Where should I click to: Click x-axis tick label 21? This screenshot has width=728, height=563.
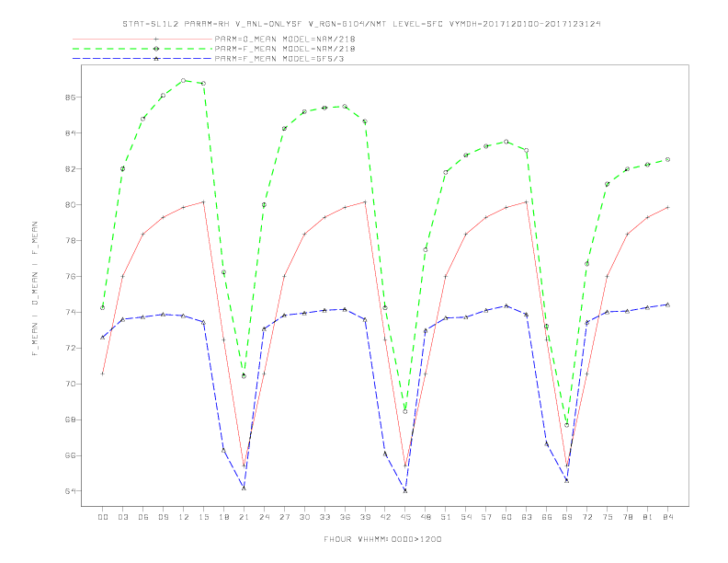click(244, 517)
